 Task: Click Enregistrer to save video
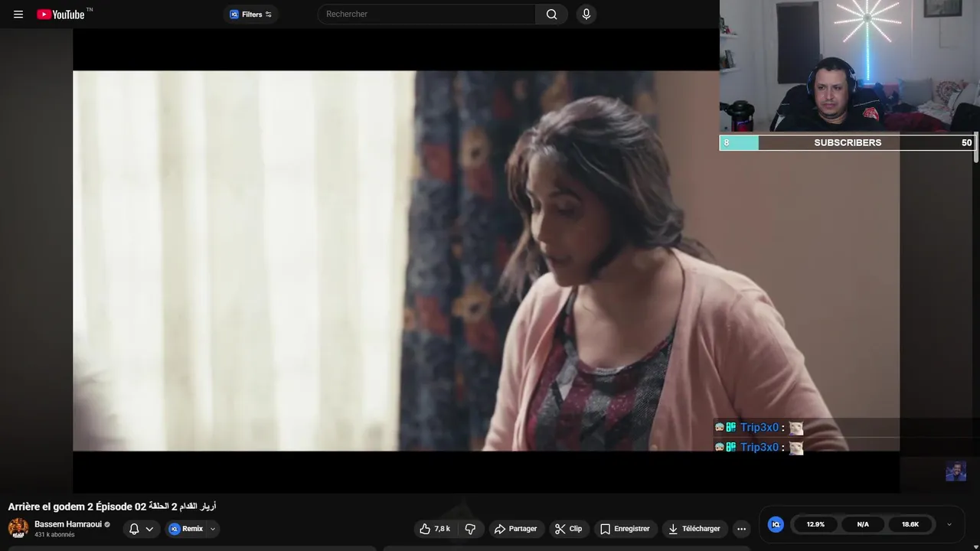[x=625, y=529]
